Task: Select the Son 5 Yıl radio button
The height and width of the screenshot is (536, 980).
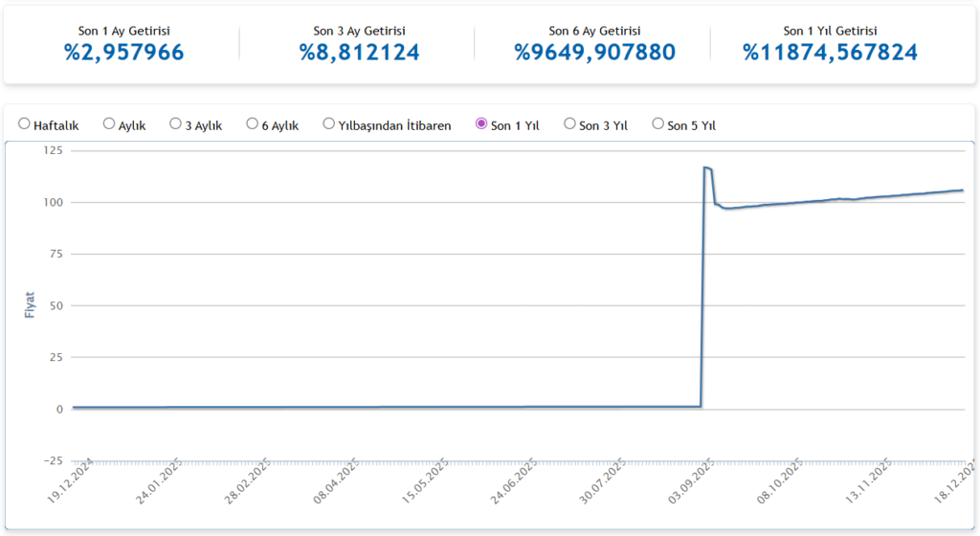Action: [658, 124]
